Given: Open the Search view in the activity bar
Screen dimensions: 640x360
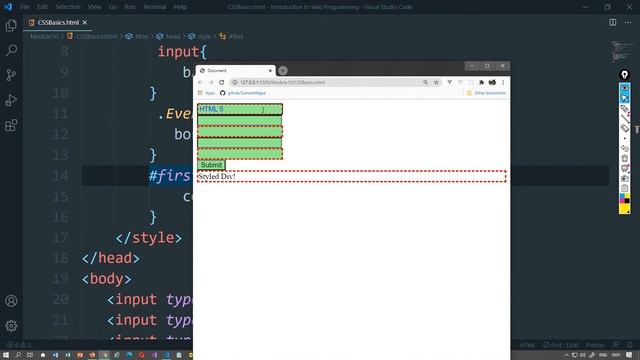Looking at the screenshot, I should (11, 50).
